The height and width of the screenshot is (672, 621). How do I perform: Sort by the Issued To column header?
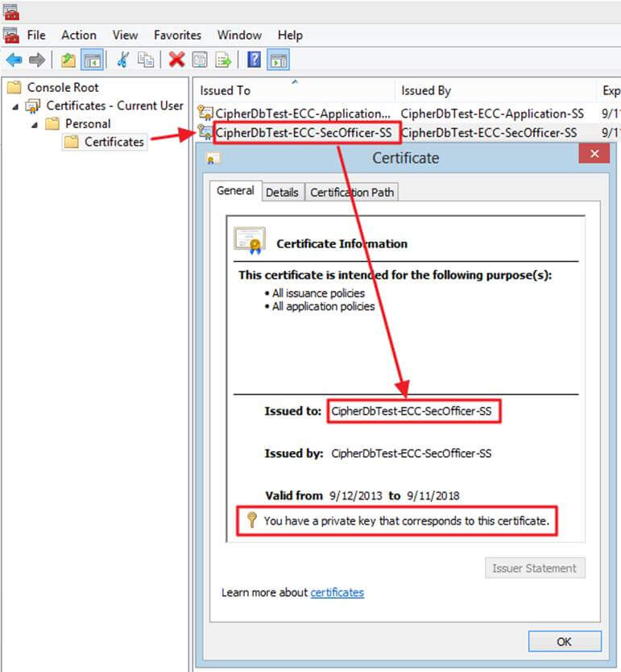point(226,90)
